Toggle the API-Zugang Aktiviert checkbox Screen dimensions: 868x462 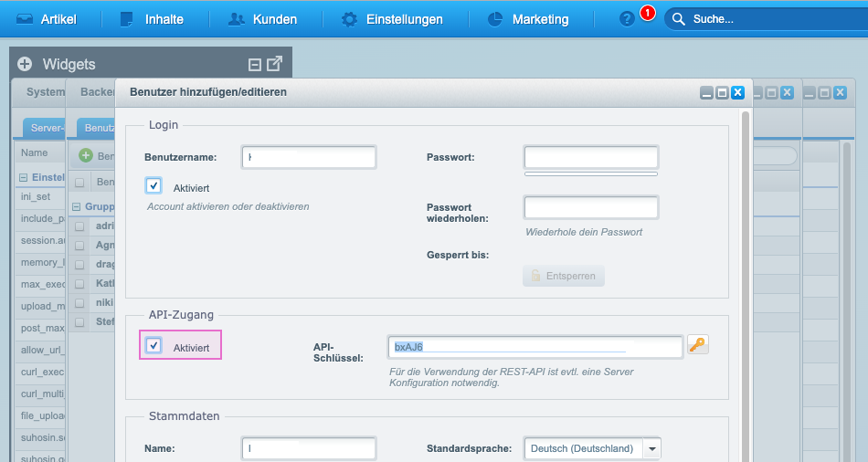[153, 346]
